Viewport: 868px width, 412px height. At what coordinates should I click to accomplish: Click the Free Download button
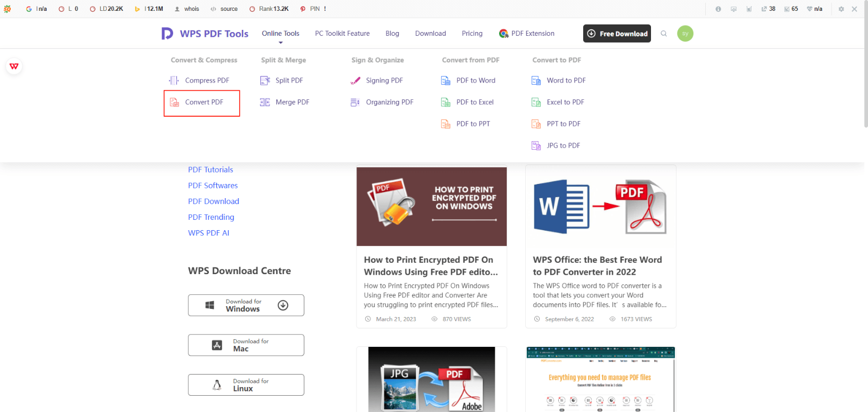[x=617, y=34]
